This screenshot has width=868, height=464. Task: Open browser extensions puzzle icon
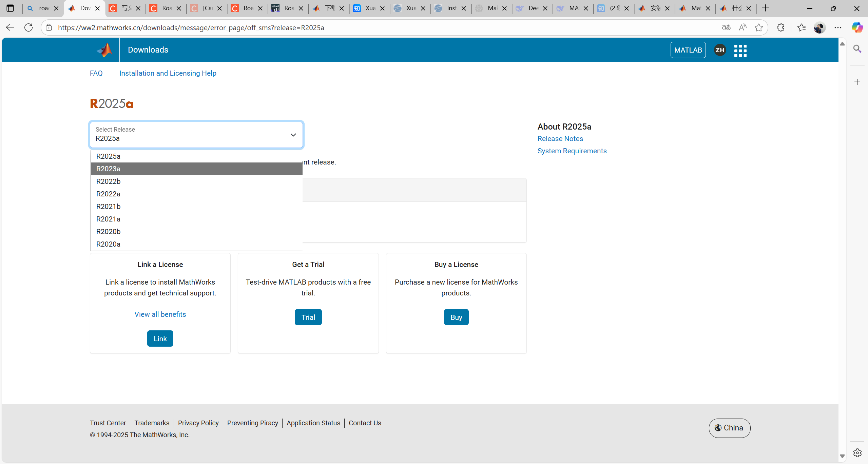tap(780, 27)
